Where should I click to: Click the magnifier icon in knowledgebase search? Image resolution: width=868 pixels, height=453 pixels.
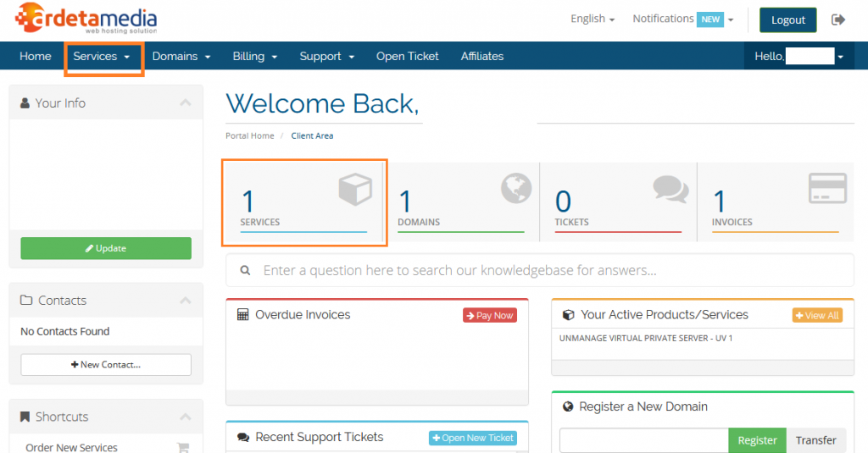[x=245, y=271]
